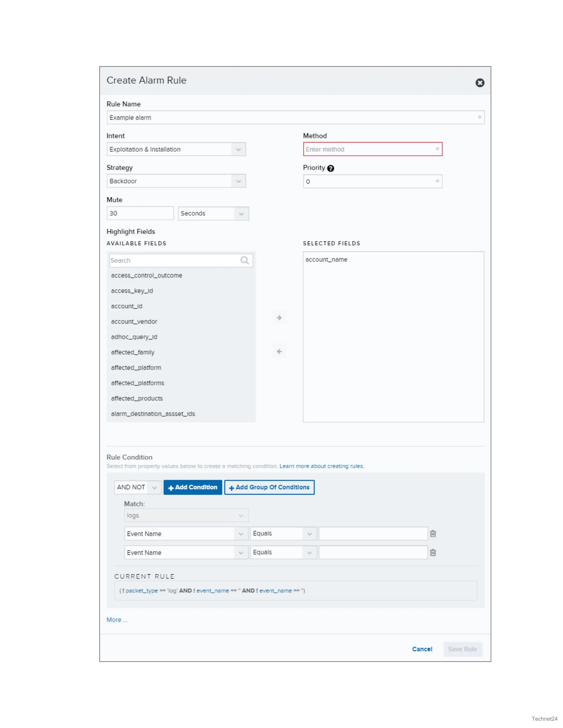Select adhoc_query_id in available fields
Screen dimensions: 563x728
134,337
